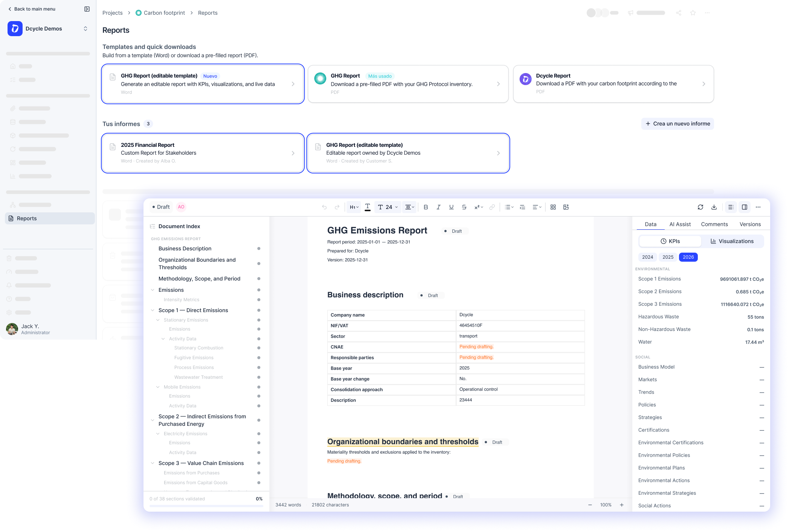Open the GHG Report Más usado PDF card
This screenshot has height=532, width=789.
(408, 84)
